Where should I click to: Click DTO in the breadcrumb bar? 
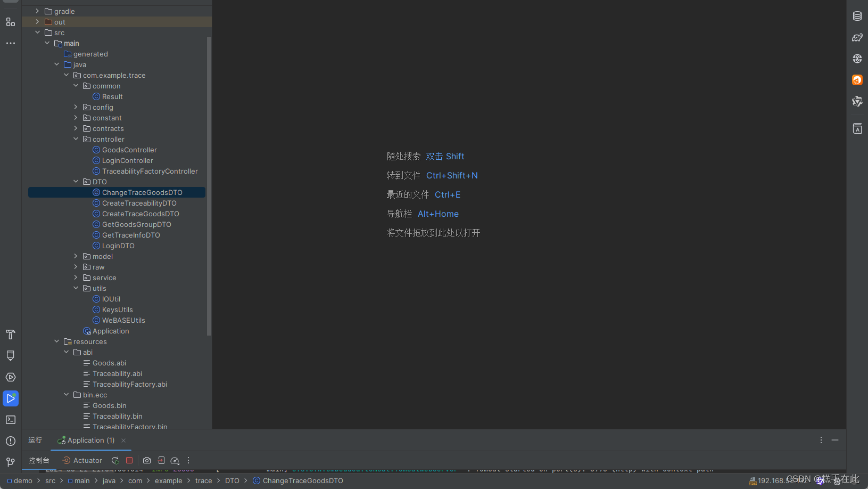click(232, 480)
